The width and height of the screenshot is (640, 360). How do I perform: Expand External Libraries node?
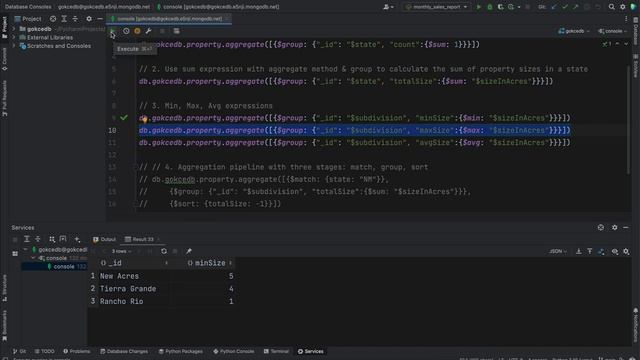(x=14, y=38)
